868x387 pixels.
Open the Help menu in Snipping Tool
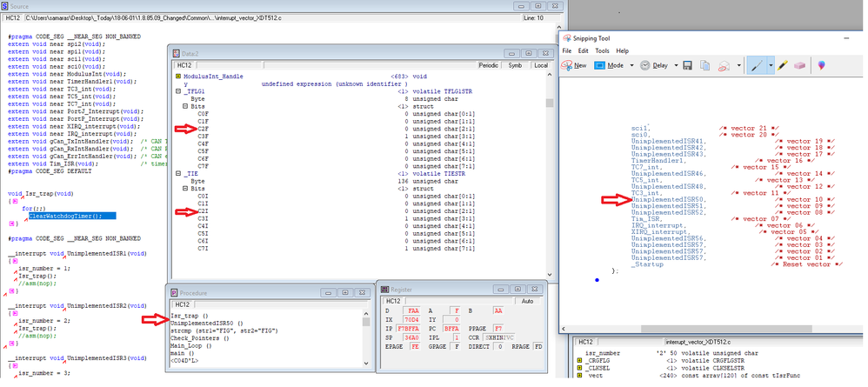click(x=623, y=50)
